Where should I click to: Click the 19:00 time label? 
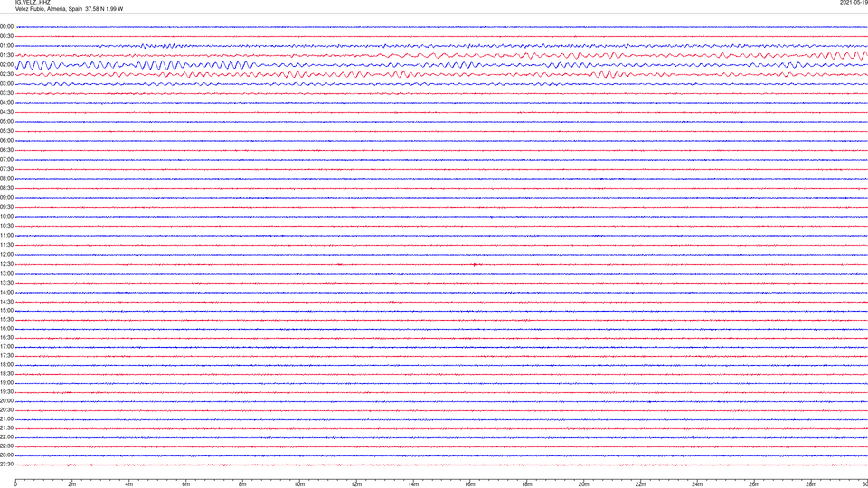pos(6,383)
